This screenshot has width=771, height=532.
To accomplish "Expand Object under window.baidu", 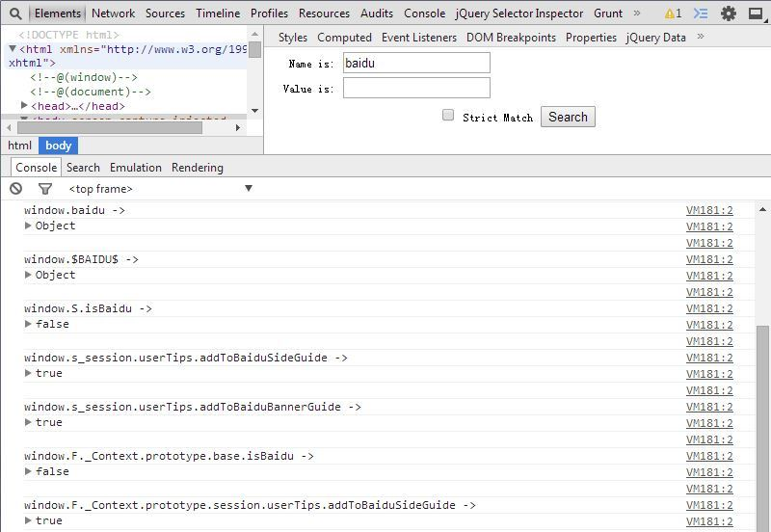I will pyautogui.click(x=28, y=226).
